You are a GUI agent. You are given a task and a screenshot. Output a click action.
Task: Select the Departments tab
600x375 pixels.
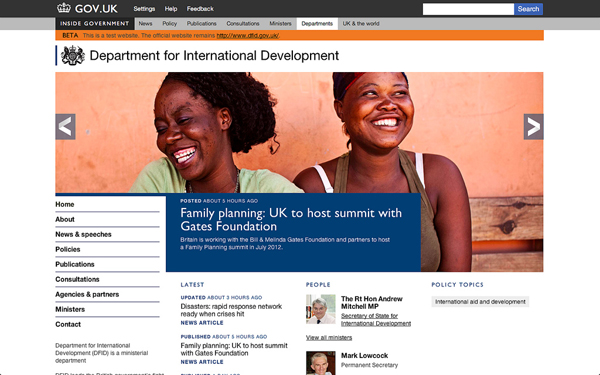(317, 24)
